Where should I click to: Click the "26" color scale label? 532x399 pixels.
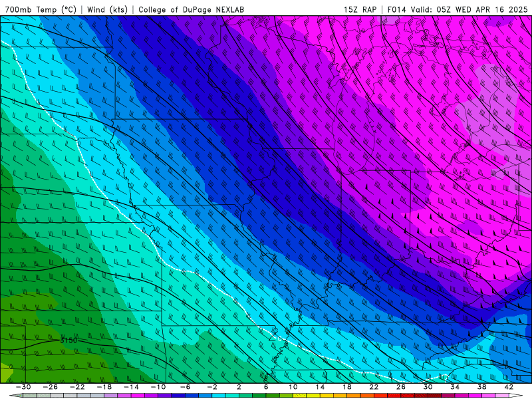coord(401,387)
